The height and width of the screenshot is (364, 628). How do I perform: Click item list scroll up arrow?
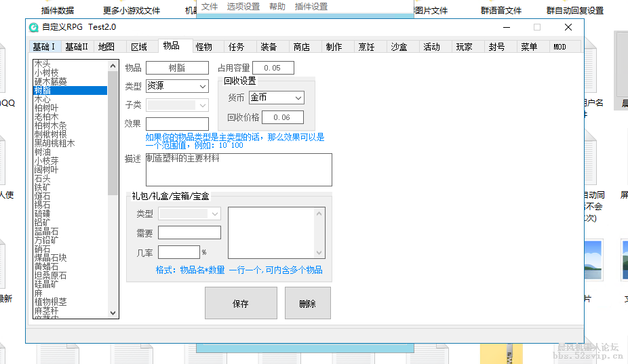coord(113,66)
